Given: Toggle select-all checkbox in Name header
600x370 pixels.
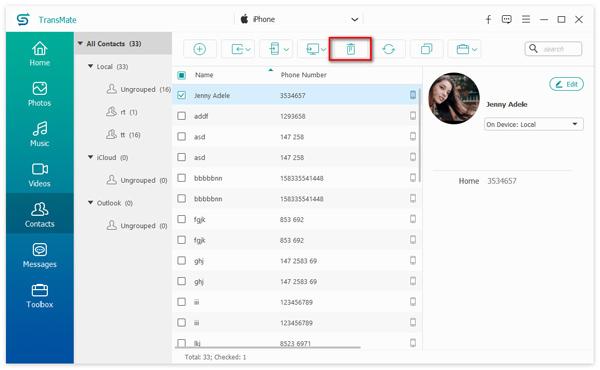Looking at the screenshot, I should [181, 75].
